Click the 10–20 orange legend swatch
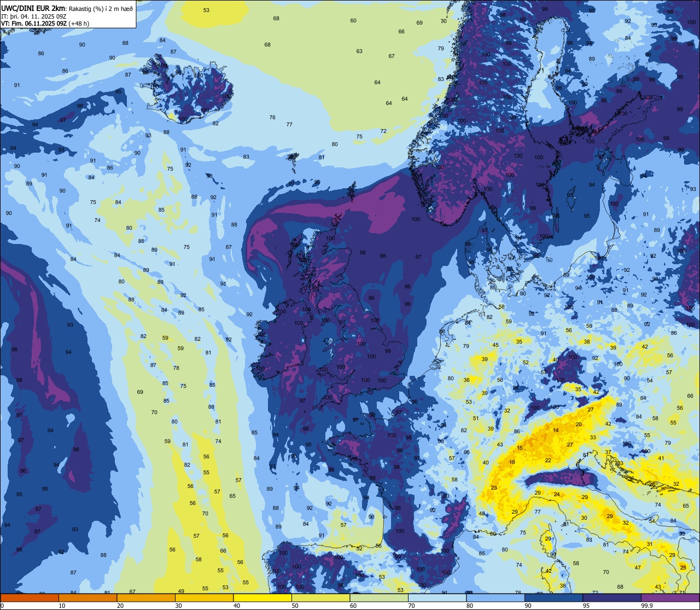The width and height of the screenshot is (700, 610). click(87, 598)
